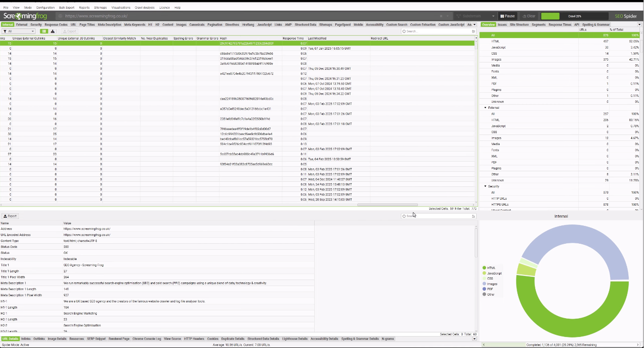This screenshot has width=644, height=348.
Task: Click the JavaScript legend color dot
Action: 484,273
